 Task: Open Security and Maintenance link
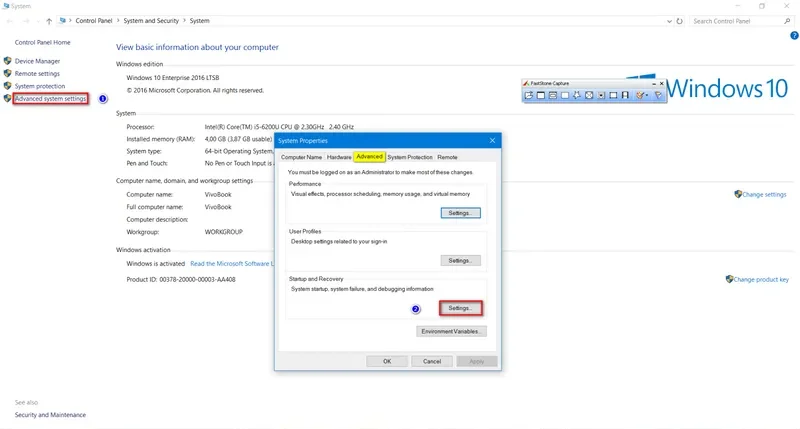pos(50,415)
